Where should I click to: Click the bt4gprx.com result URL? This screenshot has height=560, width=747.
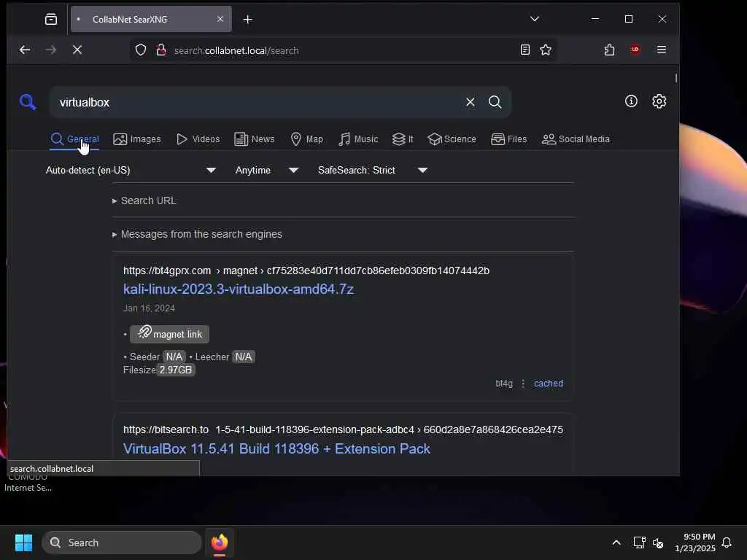306,271
